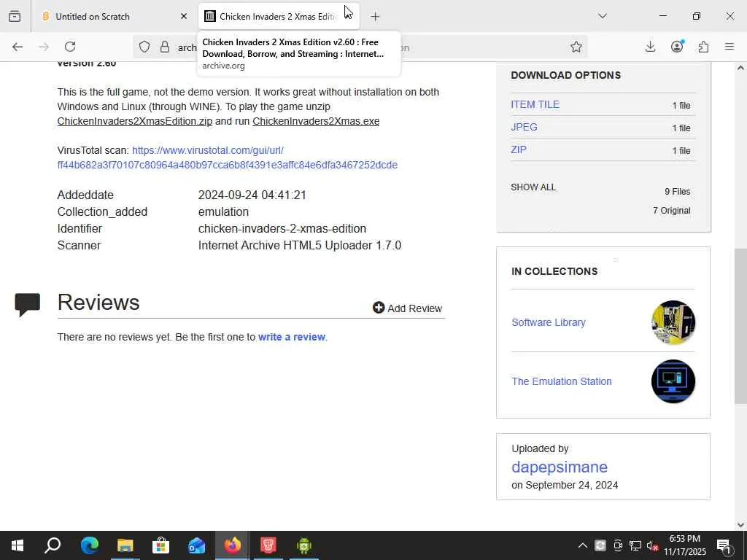
Task: Open Software Library collection link
Action: point(549,322)
